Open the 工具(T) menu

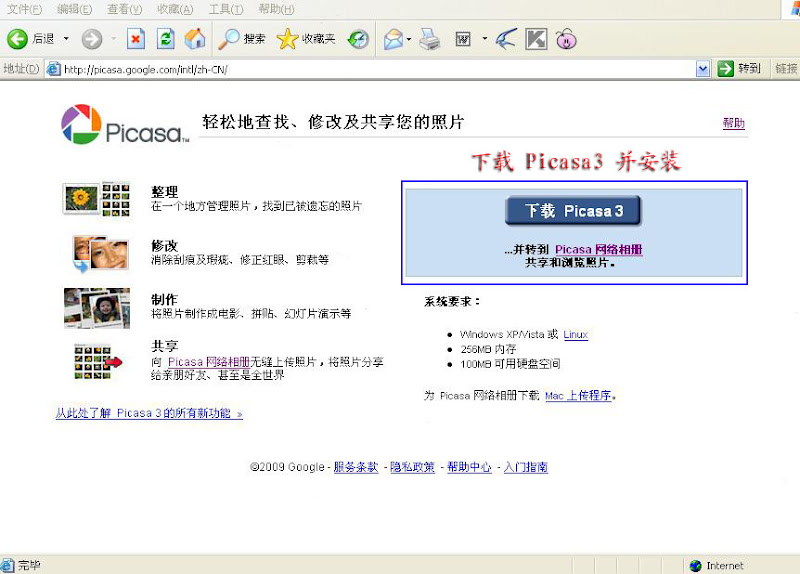(x=226, y=9)
